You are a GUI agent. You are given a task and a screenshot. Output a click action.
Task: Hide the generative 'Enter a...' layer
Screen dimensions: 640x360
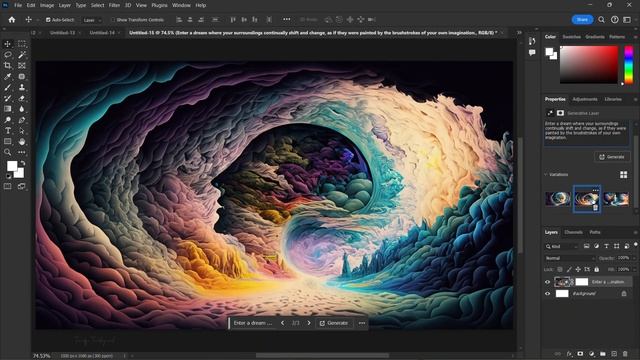pyautogui.click(x=548, y=282)
